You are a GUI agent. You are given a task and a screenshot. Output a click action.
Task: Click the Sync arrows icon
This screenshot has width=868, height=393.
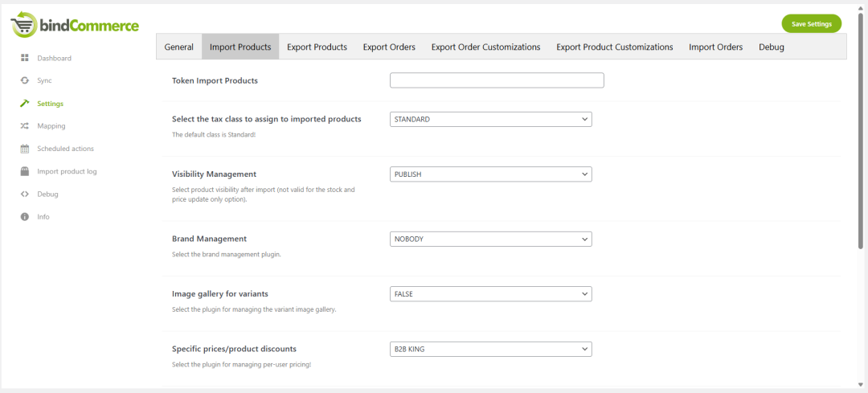coord(24,80)
